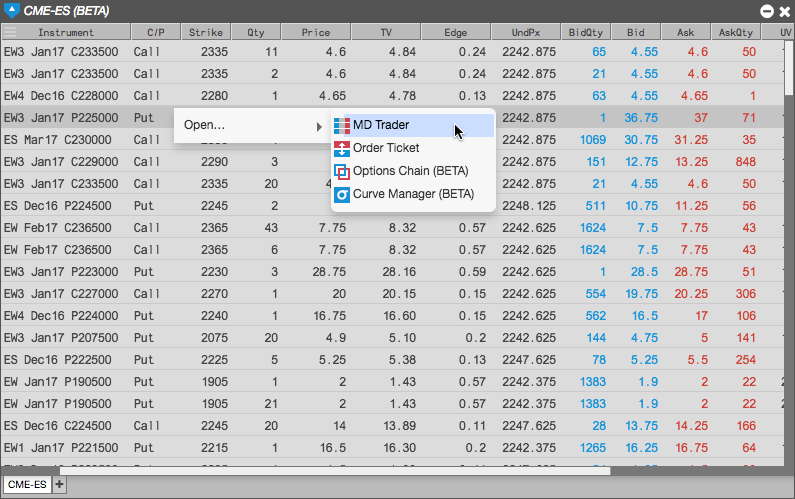Click the Edge column header
Viewport: 795px width, 499px height.
(x=455, y=32)
